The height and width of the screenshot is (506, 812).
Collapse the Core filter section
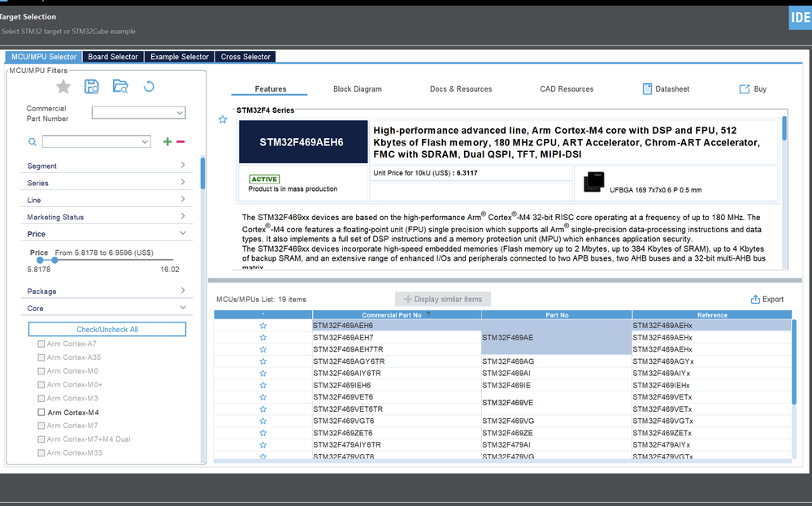tap(106, 308)
